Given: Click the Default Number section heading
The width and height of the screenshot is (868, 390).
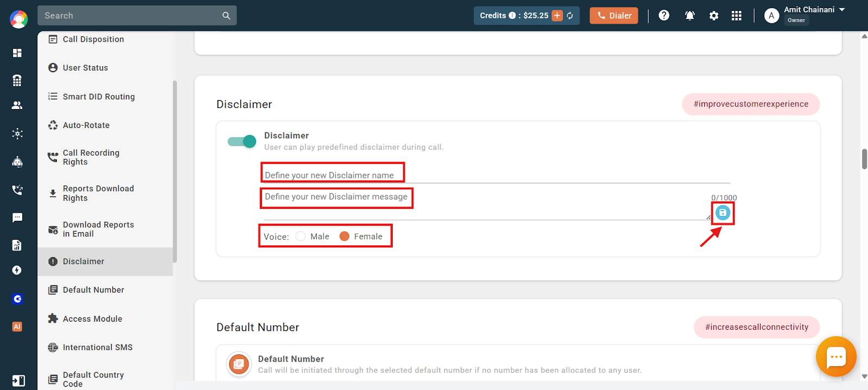Looking at the screenshot, I should click(x=258, y=327).
